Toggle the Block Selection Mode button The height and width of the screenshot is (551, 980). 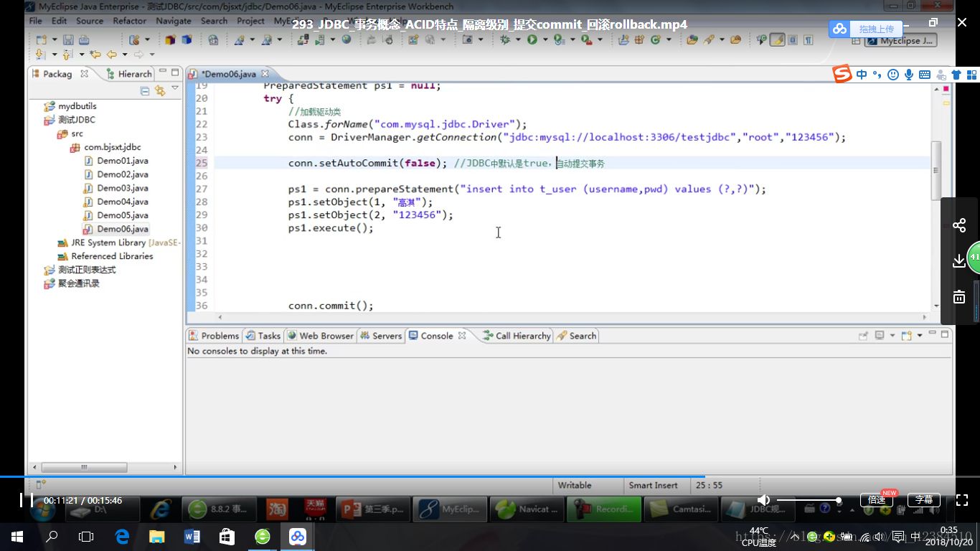pos(793,40)
